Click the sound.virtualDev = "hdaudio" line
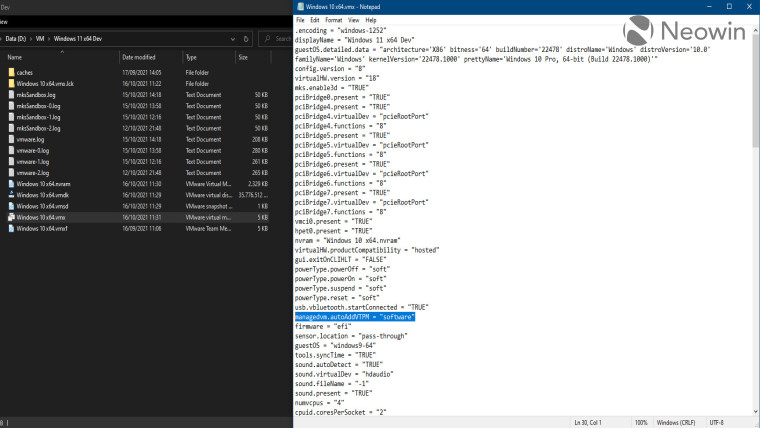This screenshot has width=760, height=428. (344, 374)
